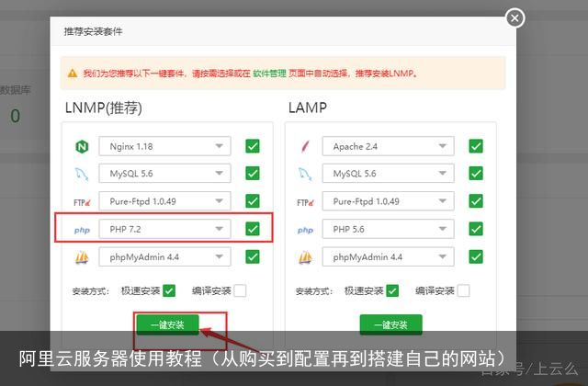588x386 pixels.
Task: Open the Nginx 1.18 version dropdown
Action: pyautogui.click(x=164, y=146)
